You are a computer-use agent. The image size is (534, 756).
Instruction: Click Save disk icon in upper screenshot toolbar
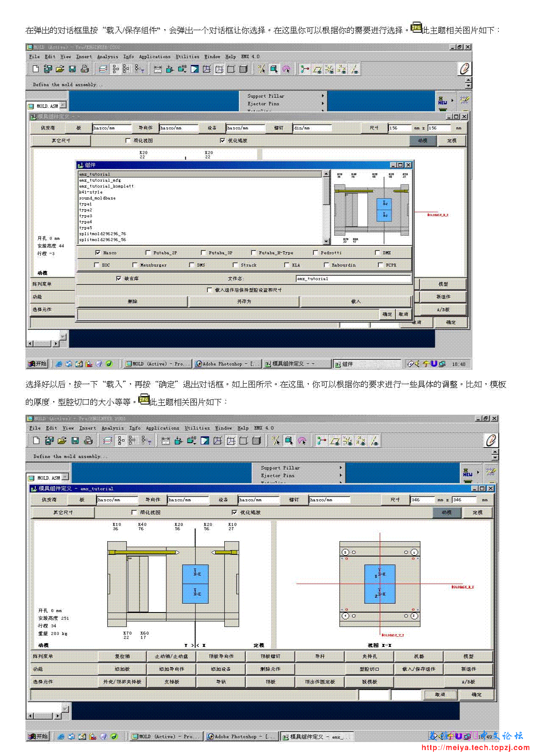coord(72,69)
